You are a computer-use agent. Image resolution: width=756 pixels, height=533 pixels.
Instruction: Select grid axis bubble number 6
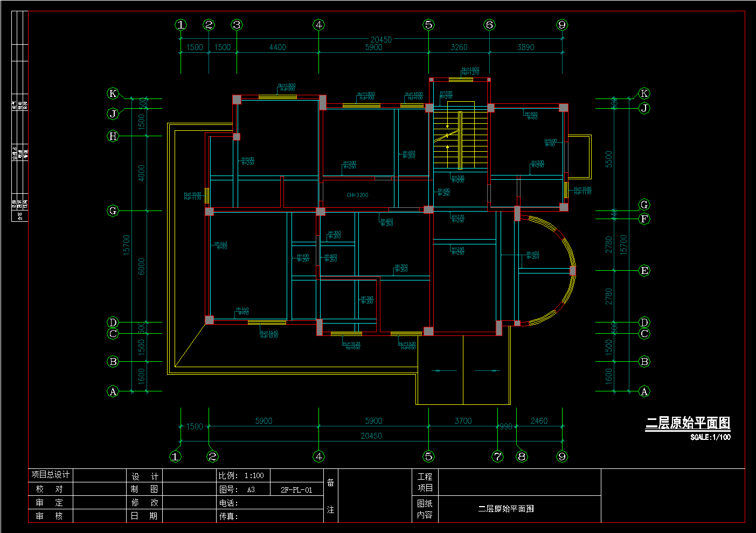click(489, 25)
